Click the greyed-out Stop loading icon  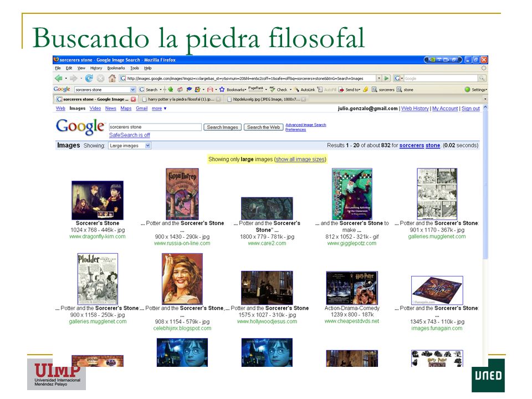point(100,78)
